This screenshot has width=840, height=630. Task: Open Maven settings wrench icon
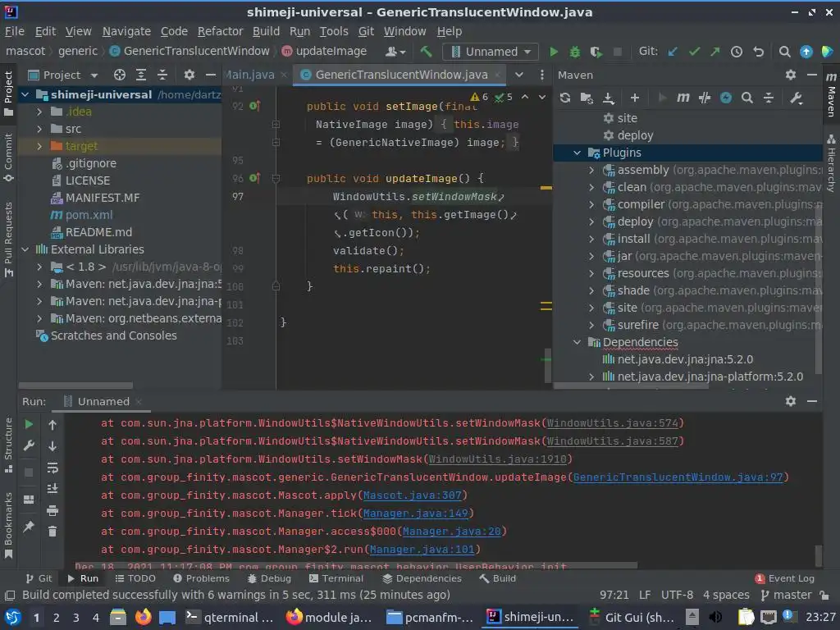pyautogui.click(x=796, y=98)
